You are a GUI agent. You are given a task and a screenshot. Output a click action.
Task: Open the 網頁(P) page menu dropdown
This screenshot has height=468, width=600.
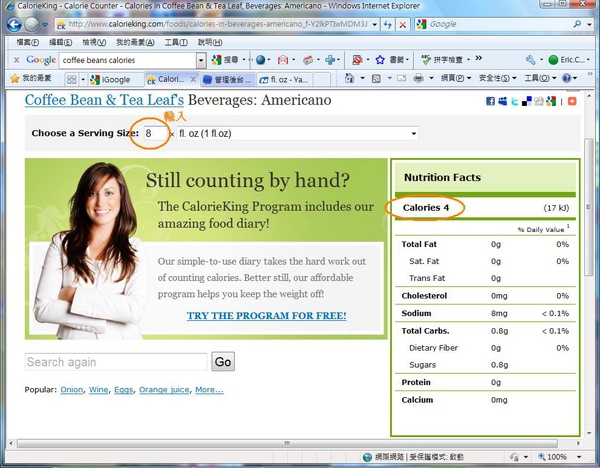(455, 78)
